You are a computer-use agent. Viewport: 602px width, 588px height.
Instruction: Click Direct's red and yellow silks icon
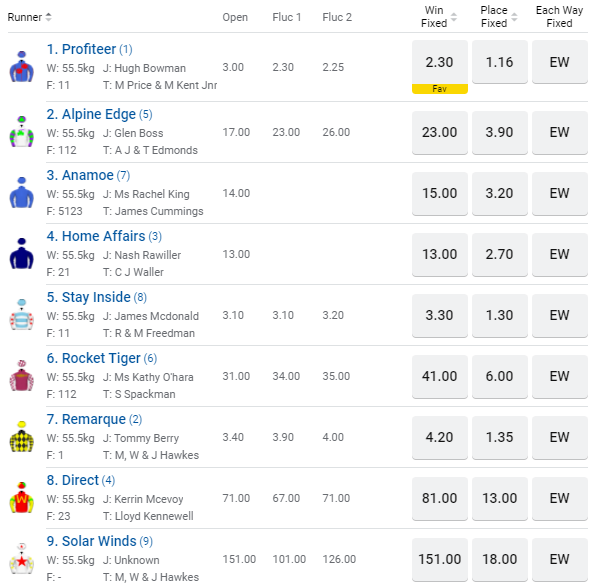(x=20, y=498)
